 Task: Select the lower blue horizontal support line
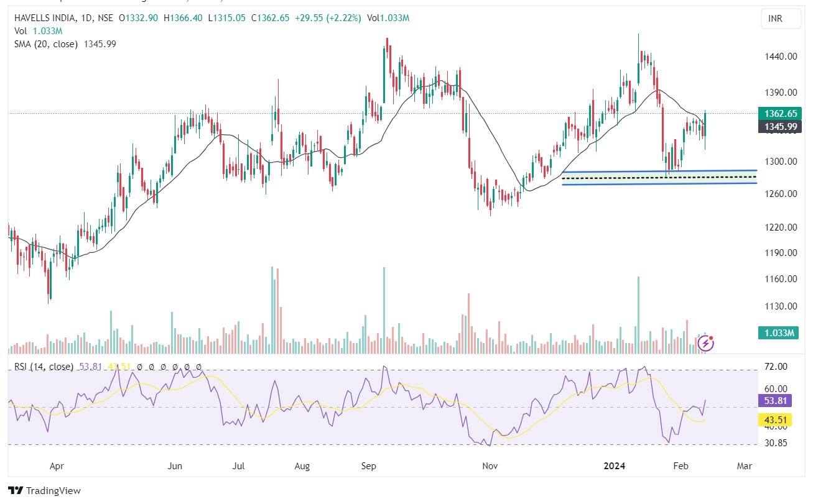pos(659,183)
